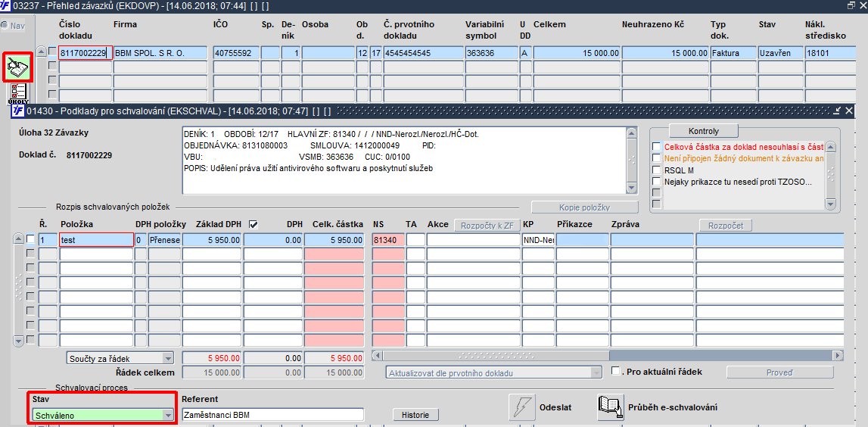
Task: Click the Kopie položky button
Action: click(584, 207)
